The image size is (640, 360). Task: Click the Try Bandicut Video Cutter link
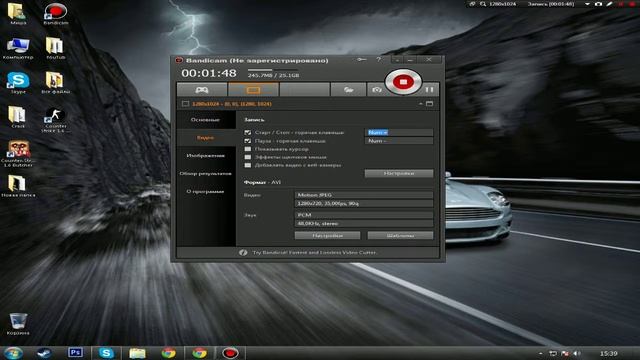(x=315, y=253)
